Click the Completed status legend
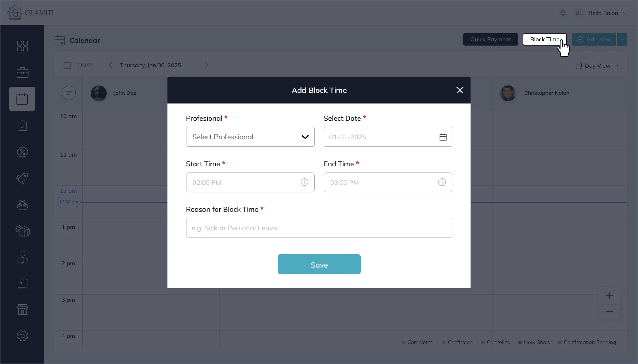The height and width of the screenshot is (364, 638). pos(417,342)
